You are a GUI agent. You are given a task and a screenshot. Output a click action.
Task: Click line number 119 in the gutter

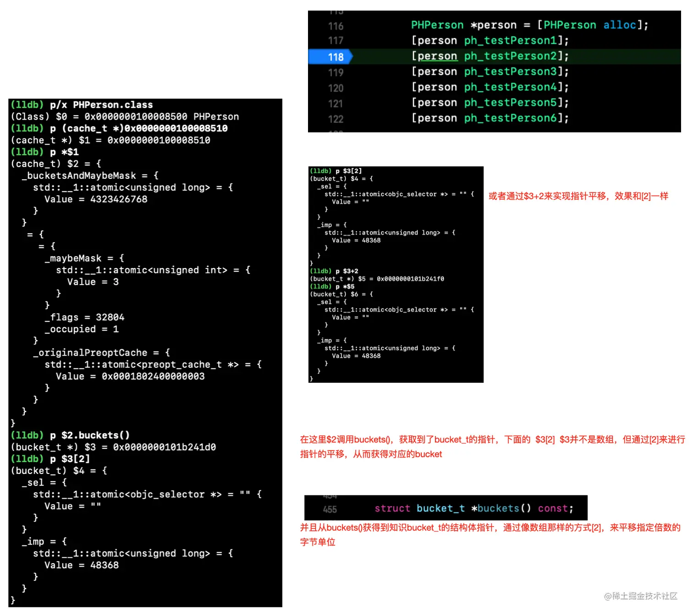[335, 72]
